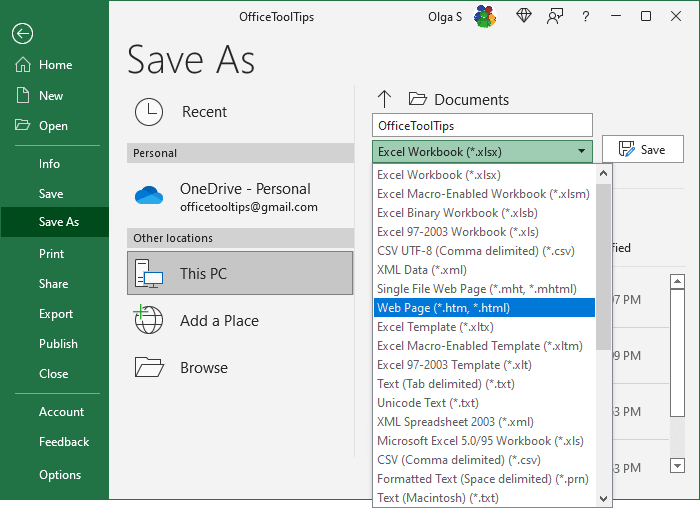Image resolution: width=700 pixels, height=508 pixels.
Task: Choose Excel Binary Workbook (*.xlsb) format
Action: 484,213
